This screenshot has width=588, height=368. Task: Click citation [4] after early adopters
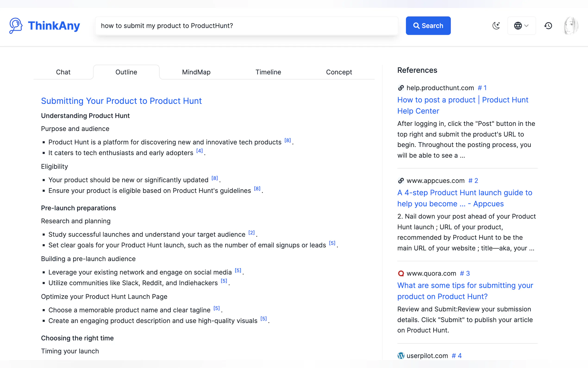pyautogui.click(x=199, y=151)
